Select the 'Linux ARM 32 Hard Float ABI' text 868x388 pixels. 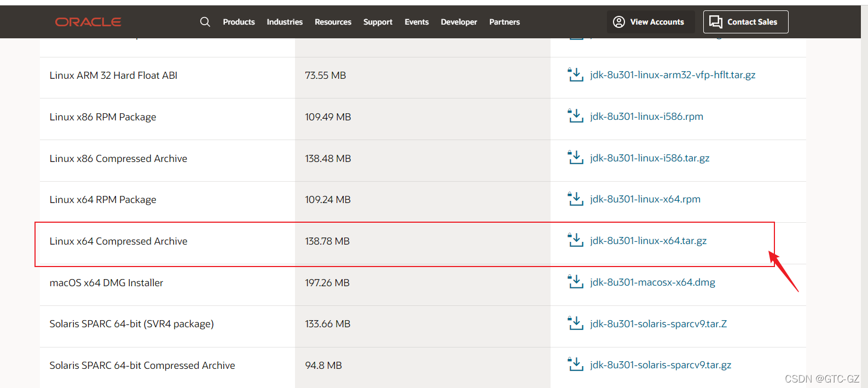113,76
